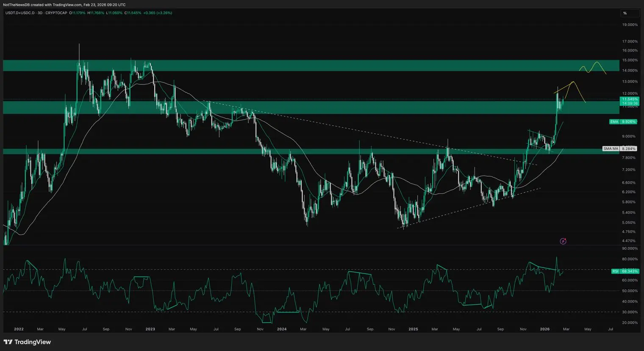Click the RSI 60.000% axis label
Screen dimensions: 644x351
[x=630, y=280]
